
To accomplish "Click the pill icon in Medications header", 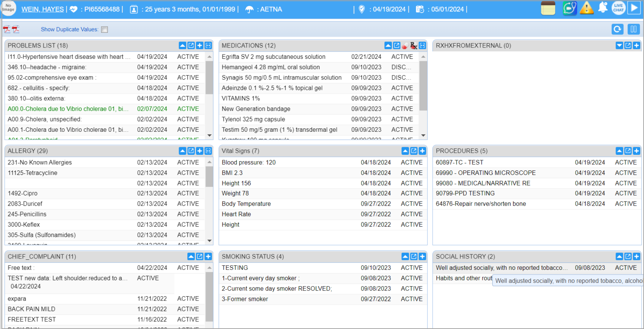I will click(x=405, y=45).
